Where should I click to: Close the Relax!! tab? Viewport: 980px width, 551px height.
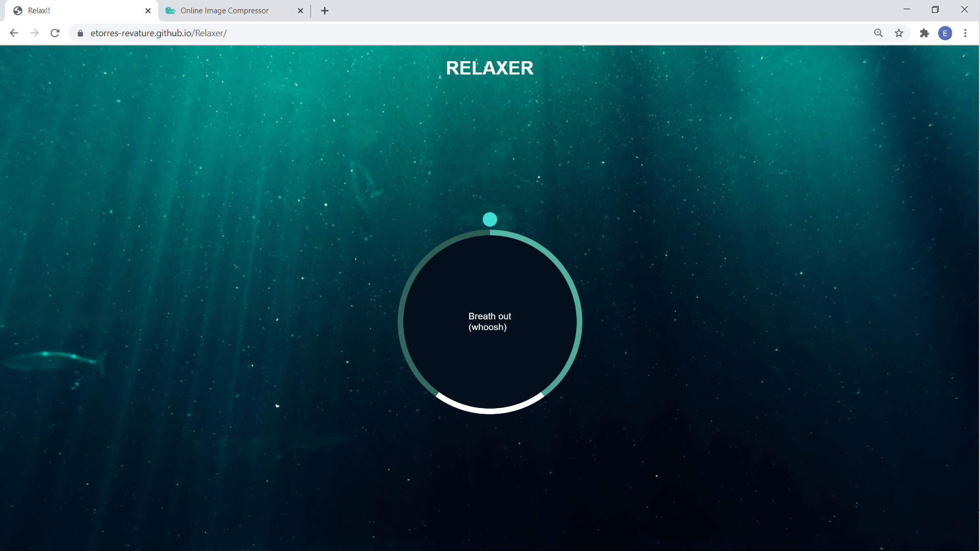148,11
